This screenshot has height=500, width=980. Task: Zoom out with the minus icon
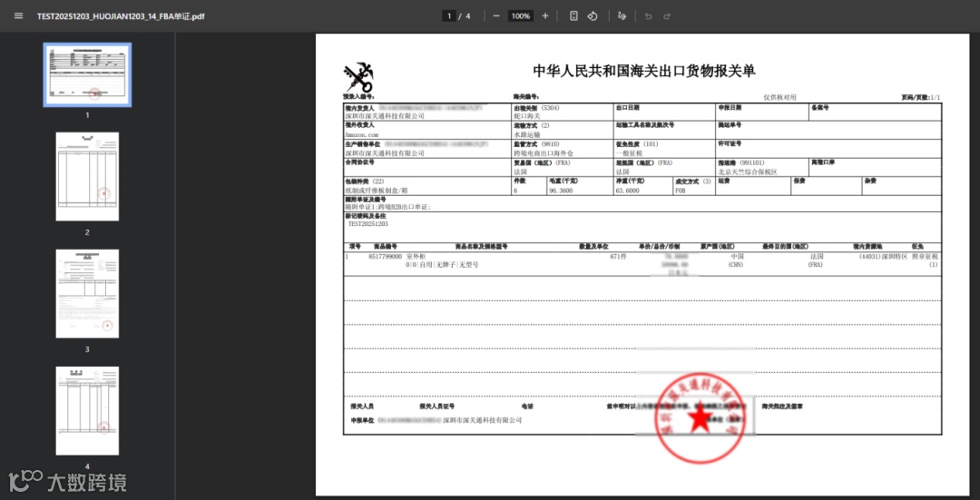(x=496, y=16)
